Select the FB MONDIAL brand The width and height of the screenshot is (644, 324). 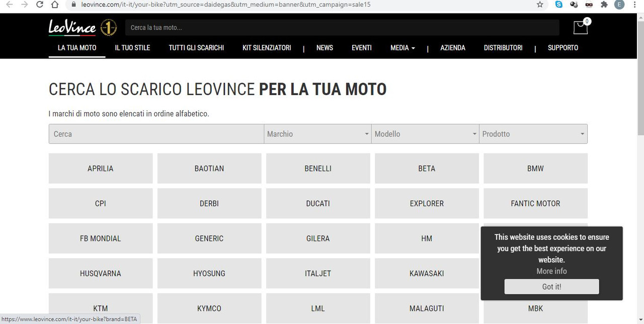(101, 238)
